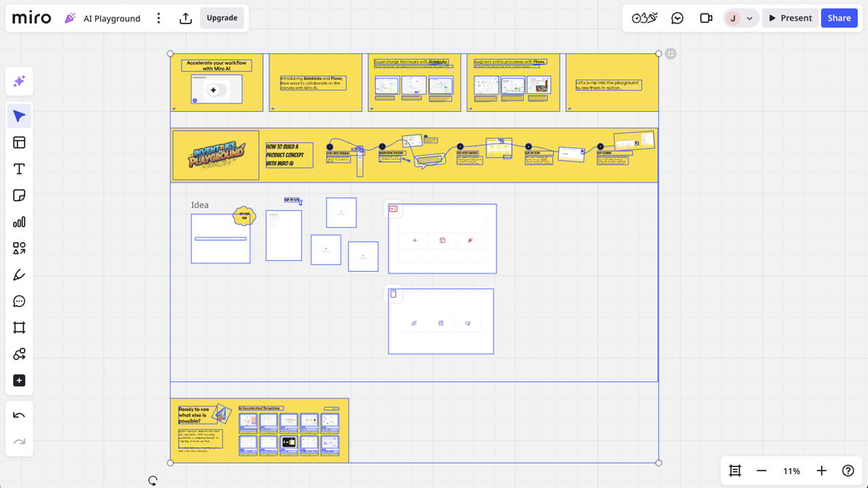This screenshot has width=868, height=488.
Task: Zoom out with the minus button
Action: pyautogui.click(x=762, y=470)
